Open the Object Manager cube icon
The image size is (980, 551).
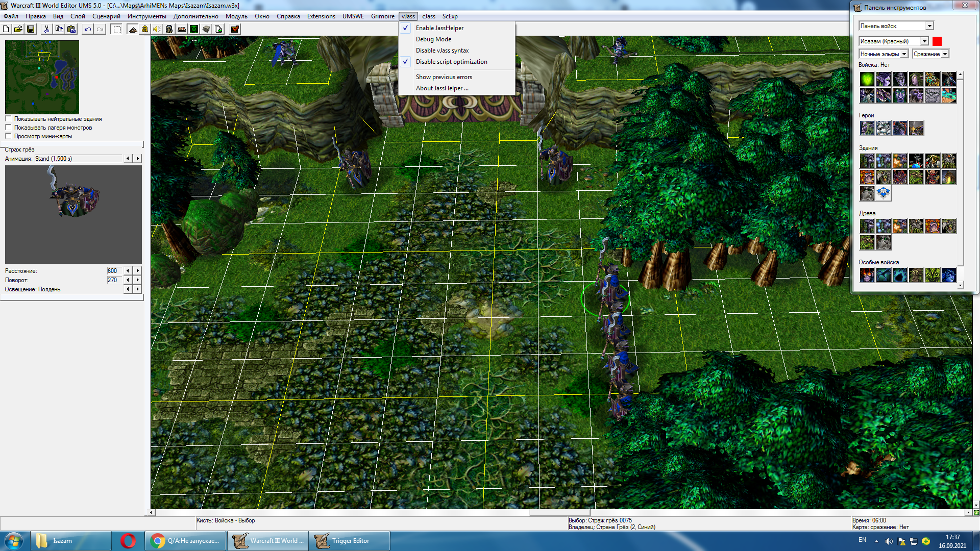pos(206,29)
